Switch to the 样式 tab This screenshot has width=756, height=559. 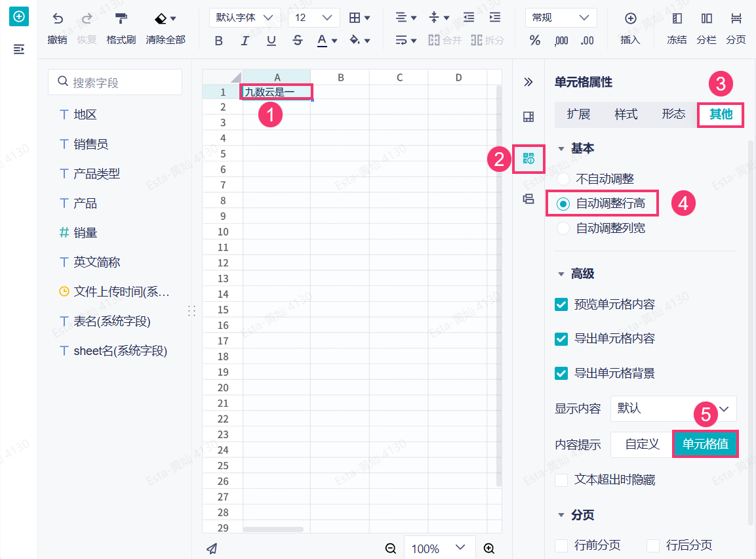point(626,114)
